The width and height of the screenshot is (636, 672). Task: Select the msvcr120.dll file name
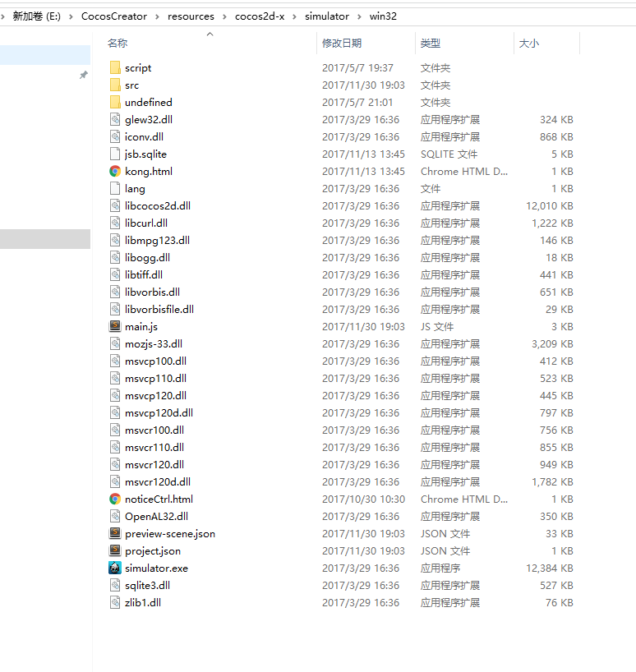(154, 465)
